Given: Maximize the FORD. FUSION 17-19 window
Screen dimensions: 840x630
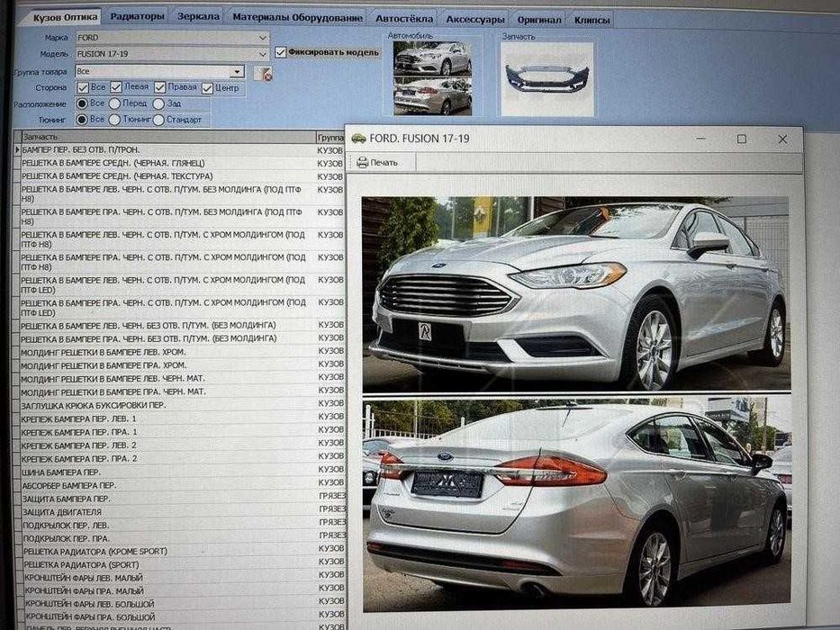Looking at the screenshot, I should [x=742, y=139].
